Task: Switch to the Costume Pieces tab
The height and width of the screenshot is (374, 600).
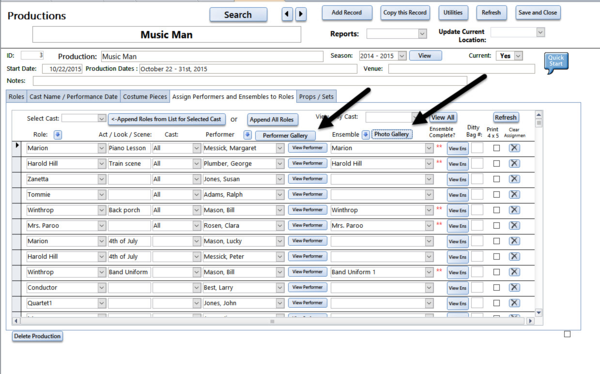Action: pyautogui.click(x=145, y=96)
